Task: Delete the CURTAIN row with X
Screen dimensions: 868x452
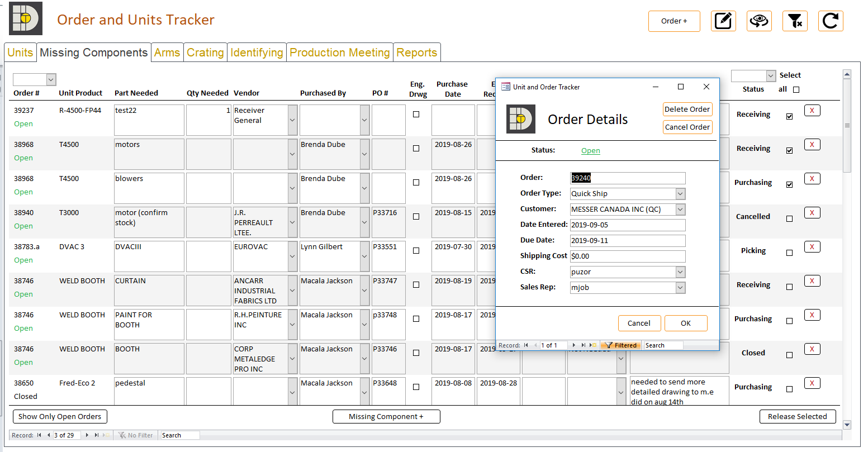Action: point(812,281)
